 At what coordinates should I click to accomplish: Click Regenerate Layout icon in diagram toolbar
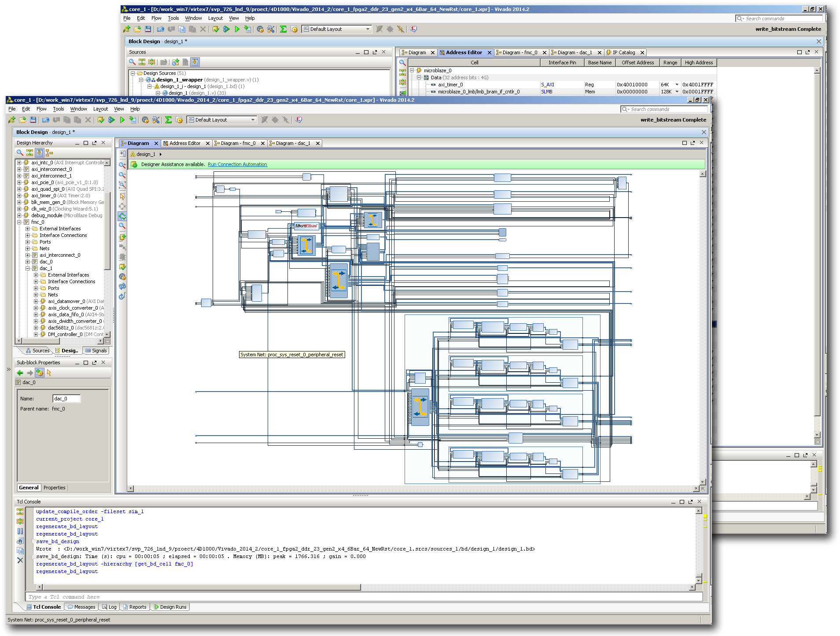click(x=122, y=286)
